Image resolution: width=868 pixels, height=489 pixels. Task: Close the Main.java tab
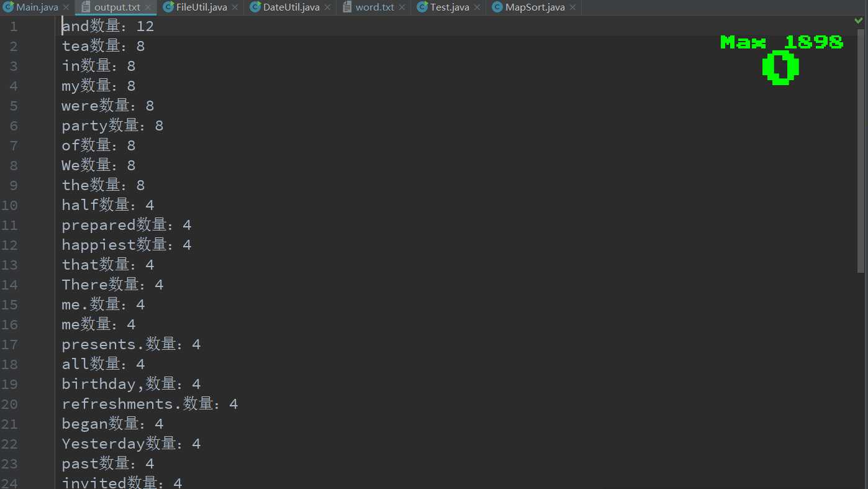point(66,7)
